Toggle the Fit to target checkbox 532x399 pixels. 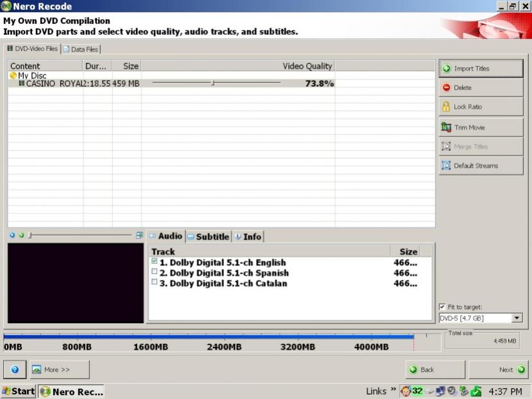point(442,307)
